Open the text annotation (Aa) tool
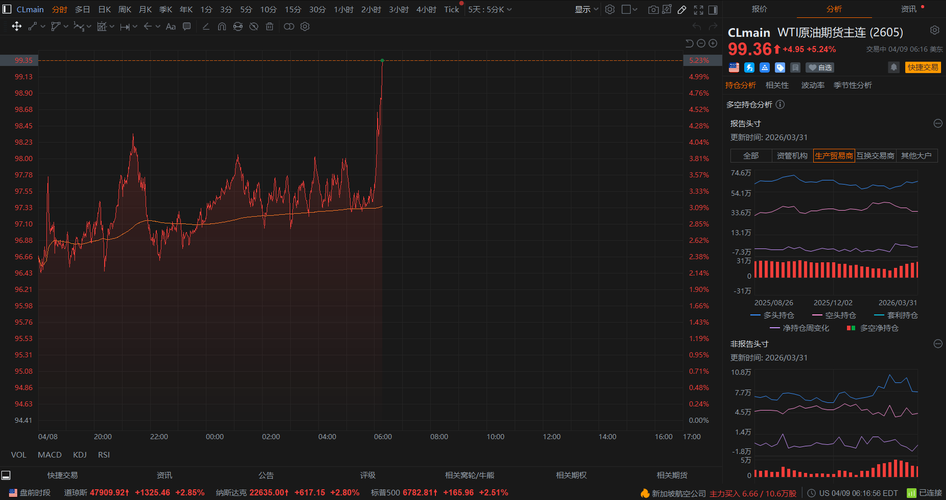 pyautogui.click(x=170, y=26)
